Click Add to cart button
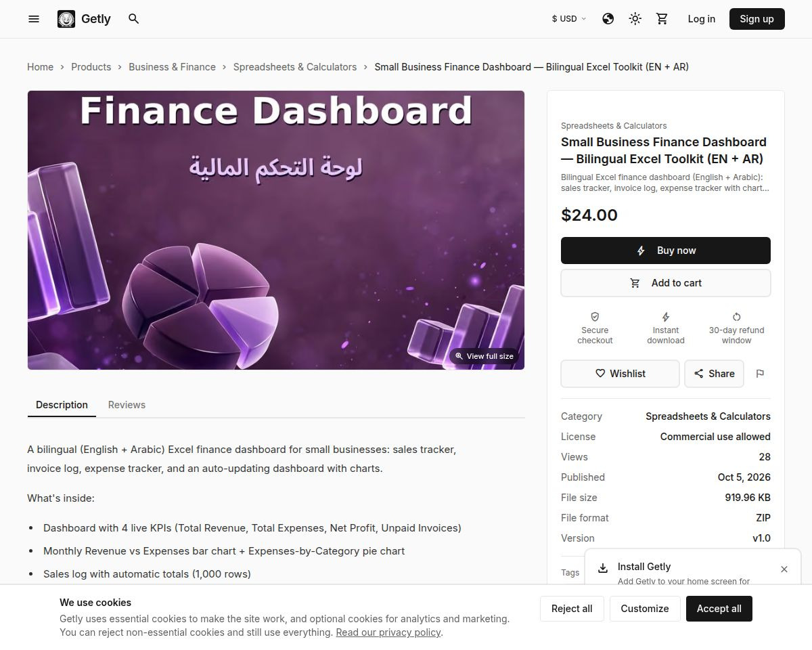Viewport: 812px width, 650px height. [666, 283]
